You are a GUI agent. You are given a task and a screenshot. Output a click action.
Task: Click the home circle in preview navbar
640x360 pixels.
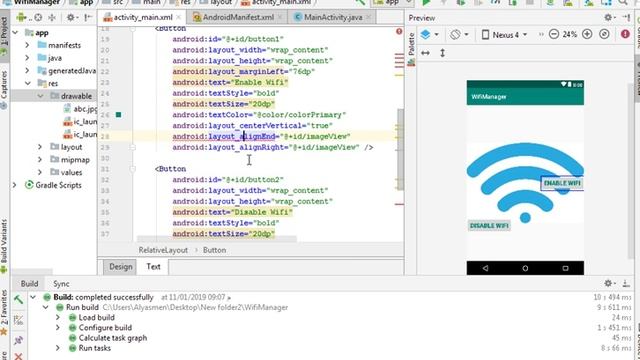pos(525,268)
